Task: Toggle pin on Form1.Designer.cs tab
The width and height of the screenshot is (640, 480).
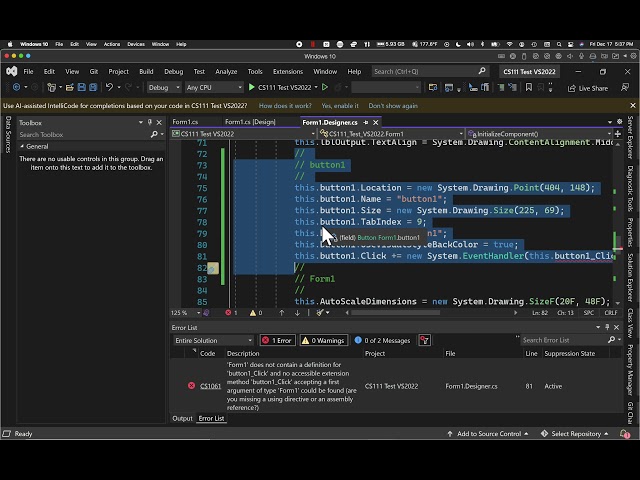Action: point(366,122)
